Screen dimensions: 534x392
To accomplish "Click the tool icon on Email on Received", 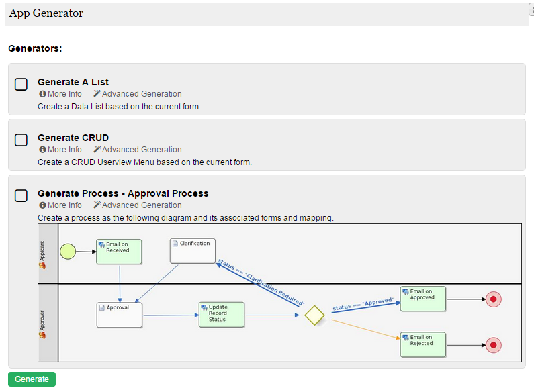I will coord(101,244).
